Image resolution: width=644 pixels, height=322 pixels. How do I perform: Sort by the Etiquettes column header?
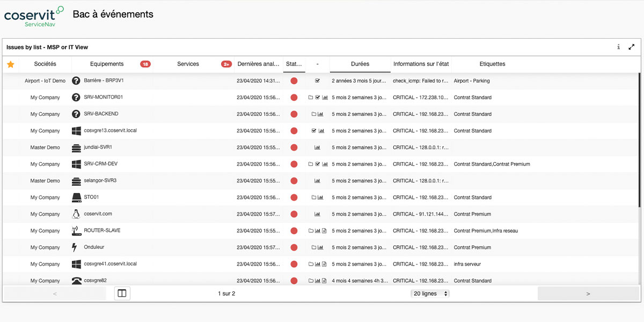[x=492, y=64]
